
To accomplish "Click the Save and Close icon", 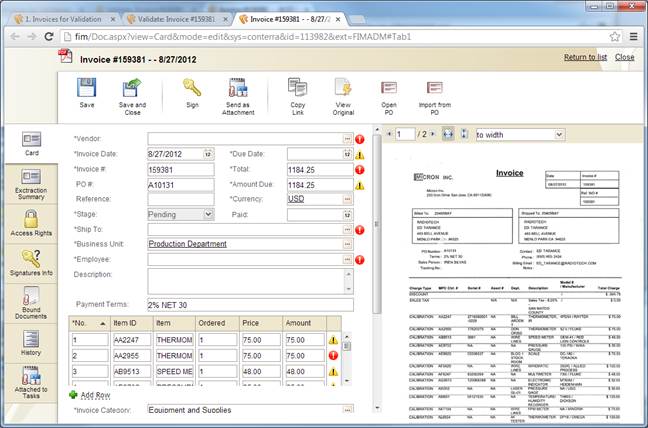I will (x=132, y=88).
